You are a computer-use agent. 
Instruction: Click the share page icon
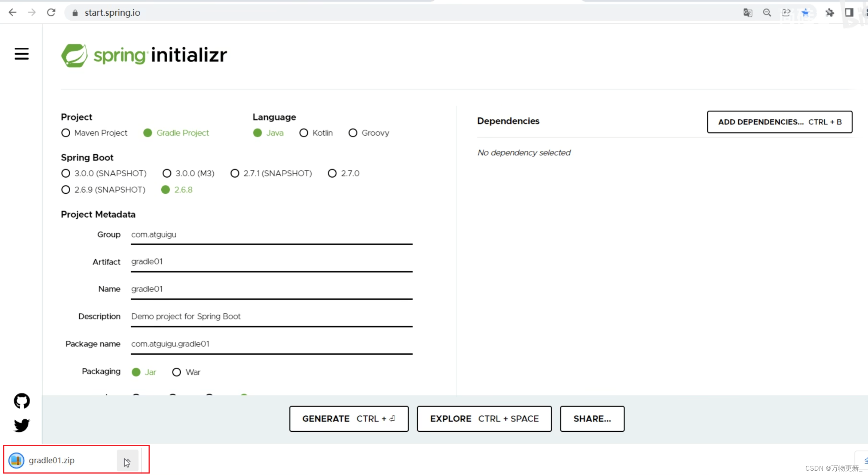pos(786,13)
